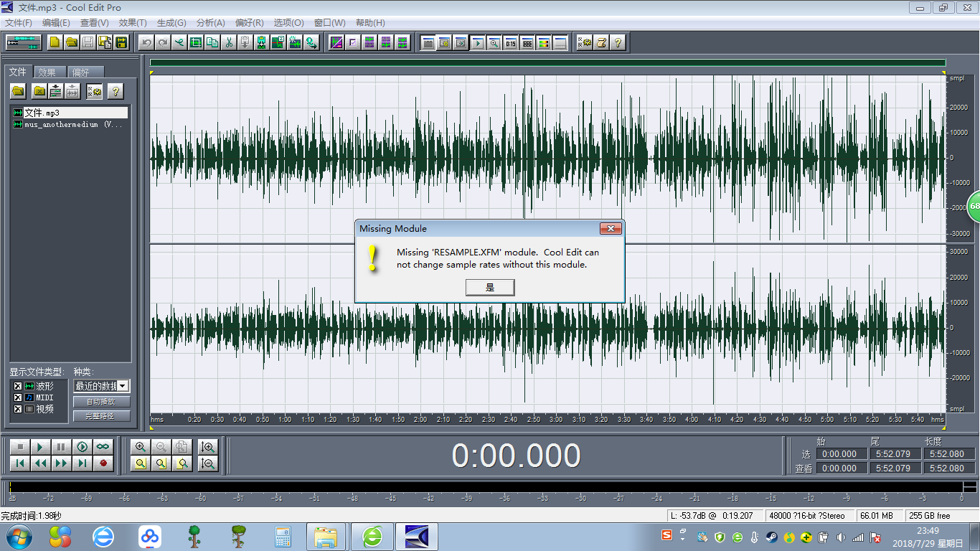Start recording with the red record button
Screen dimensions: 980x551
point(103,463)
